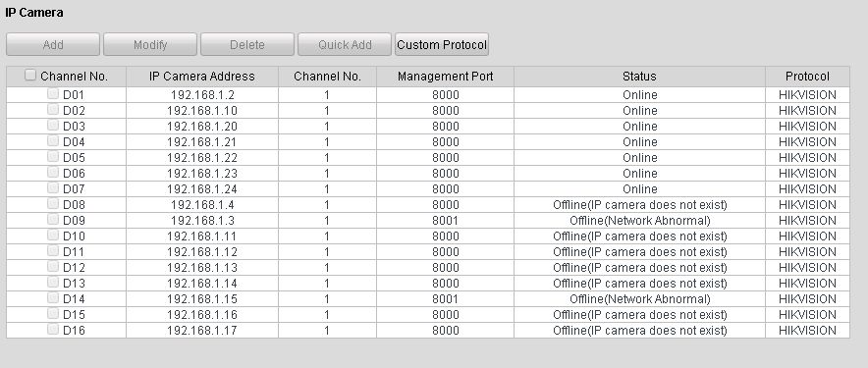Screen dimensions: 868x368
Task: Select the 192.168.1.24 address cell
Action: click(202, 189)
